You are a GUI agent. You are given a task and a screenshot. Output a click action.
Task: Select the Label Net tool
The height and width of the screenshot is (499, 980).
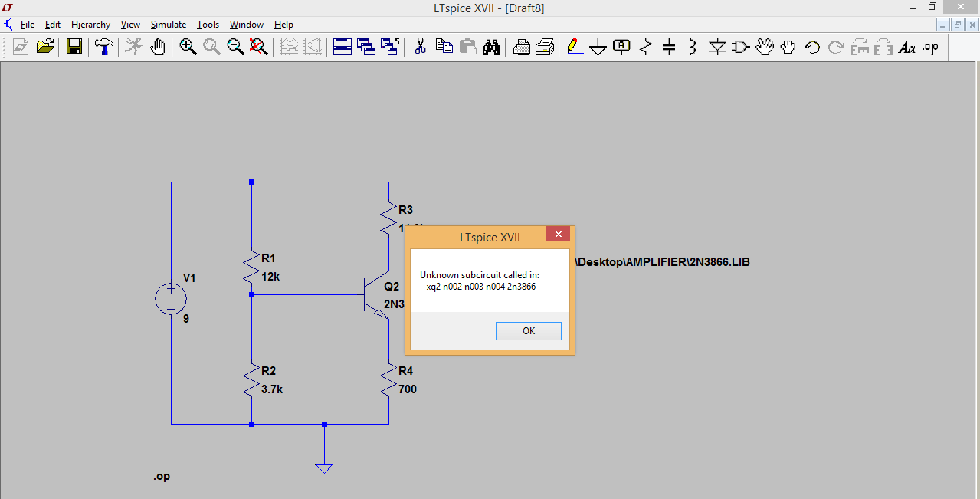coord(622,47)
